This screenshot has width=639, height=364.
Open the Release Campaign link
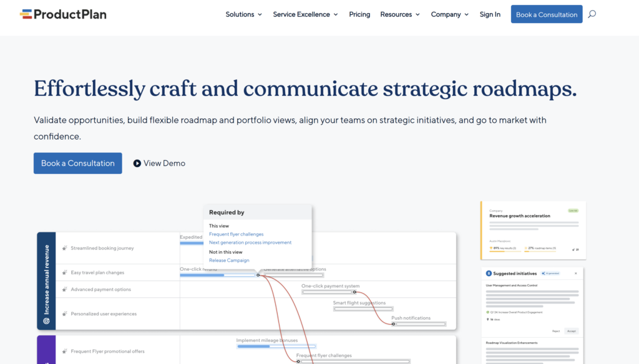coord(229,261)
